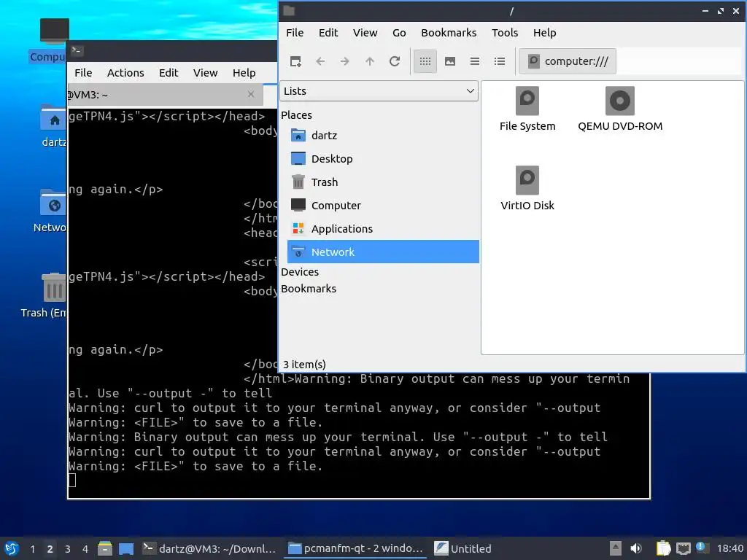Open the terminal Edit menu
The height and width of the screenshot is (560, 747).
point(169,73)
